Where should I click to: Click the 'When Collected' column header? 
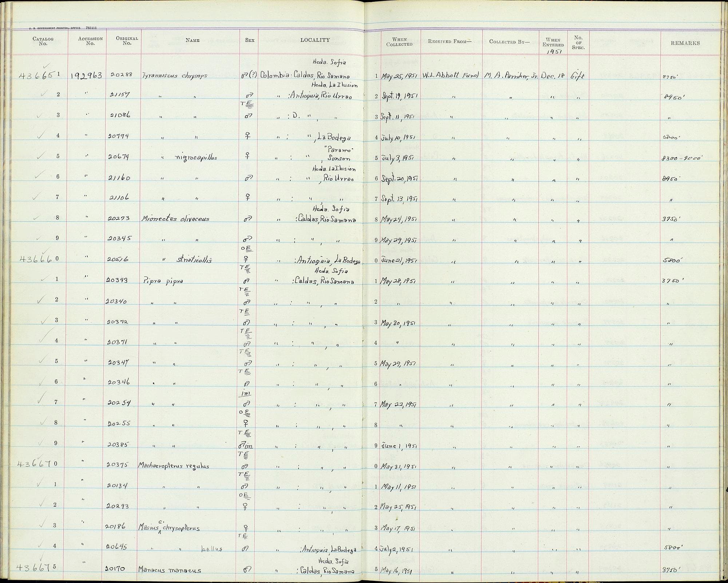pyautogui.click(x=399, y=42)
